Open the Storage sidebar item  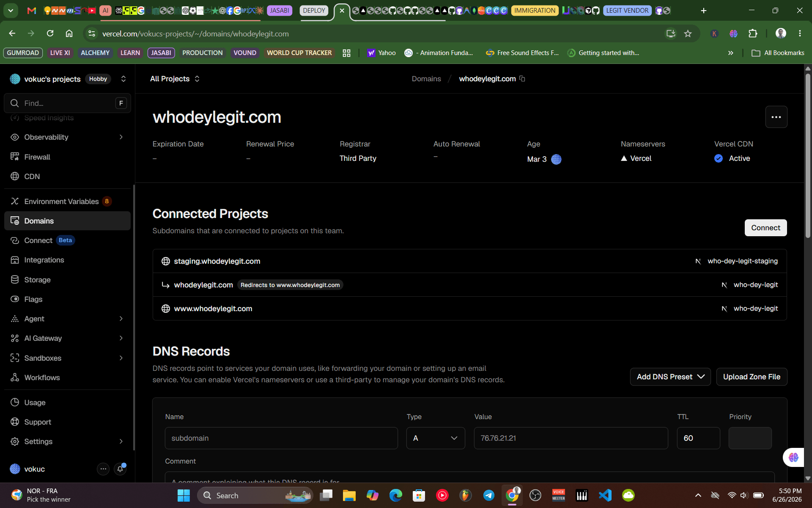68,280
